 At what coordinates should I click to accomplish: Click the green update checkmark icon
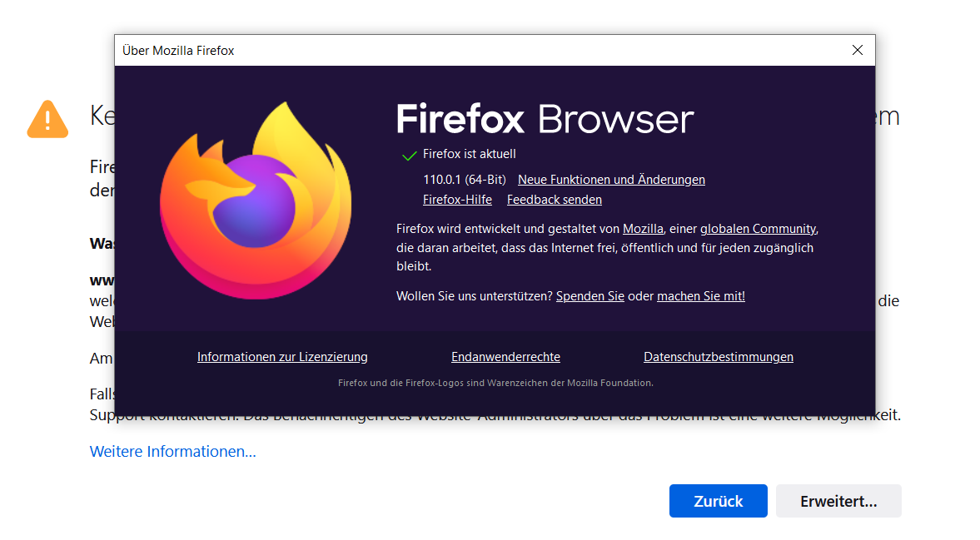click(x=409, y=156)
